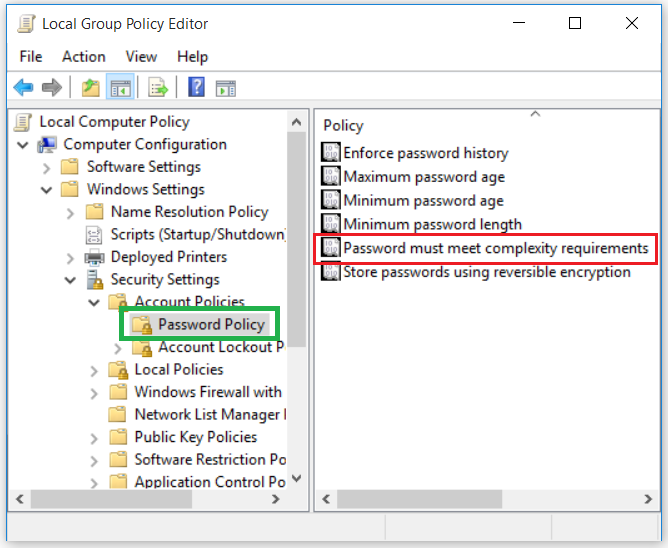Click the Software Settings folder icon
The width and height of the screenshot is (668, 548).
(x=69, y=167)
